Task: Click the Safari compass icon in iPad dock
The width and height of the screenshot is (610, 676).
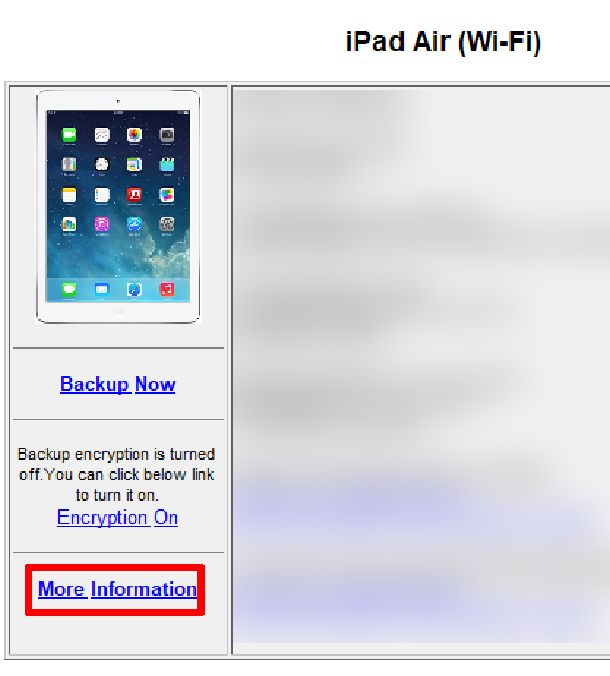Action: tap(134, 289)
